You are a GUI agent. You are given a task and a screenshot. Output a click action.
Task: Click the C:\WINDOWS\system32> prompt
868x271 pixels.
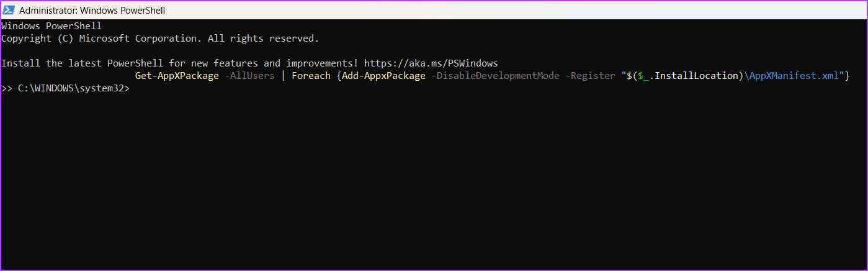coord(74,88)
